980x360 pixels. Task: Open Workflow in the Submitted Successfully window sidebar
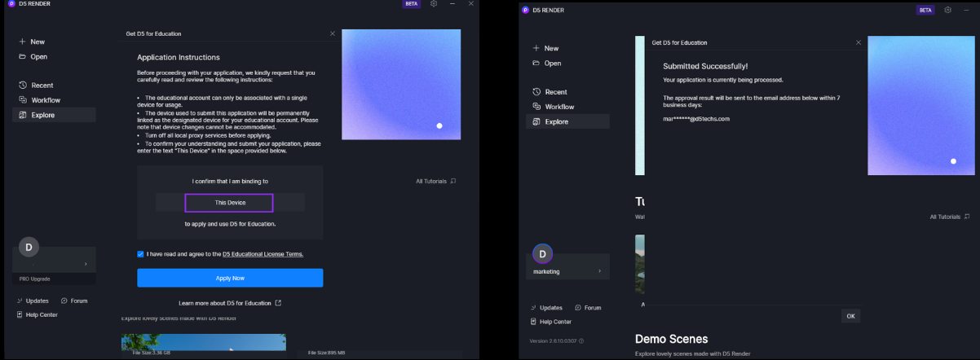coord(553,107)
